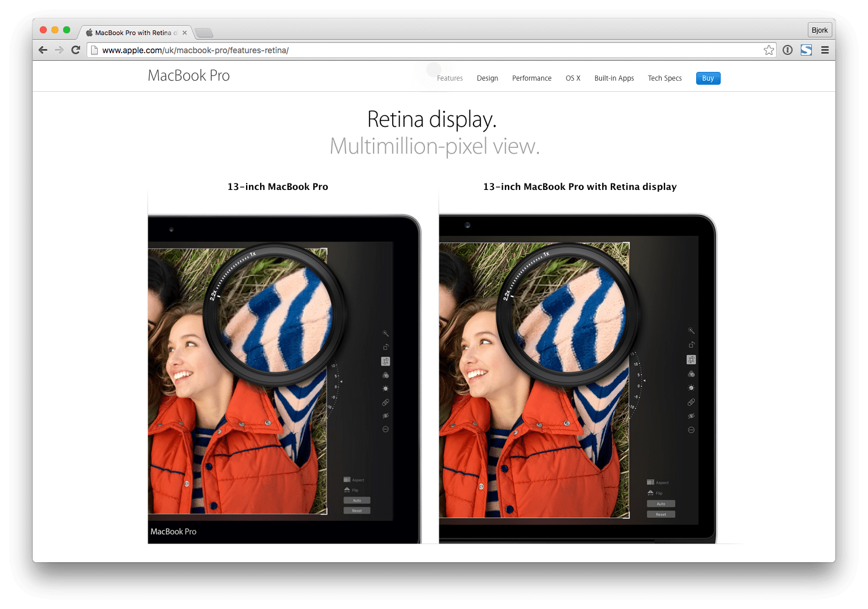Toggle the bookmark star in the address bar
Viewport: 868px width, 609px height.
(769, 50)
